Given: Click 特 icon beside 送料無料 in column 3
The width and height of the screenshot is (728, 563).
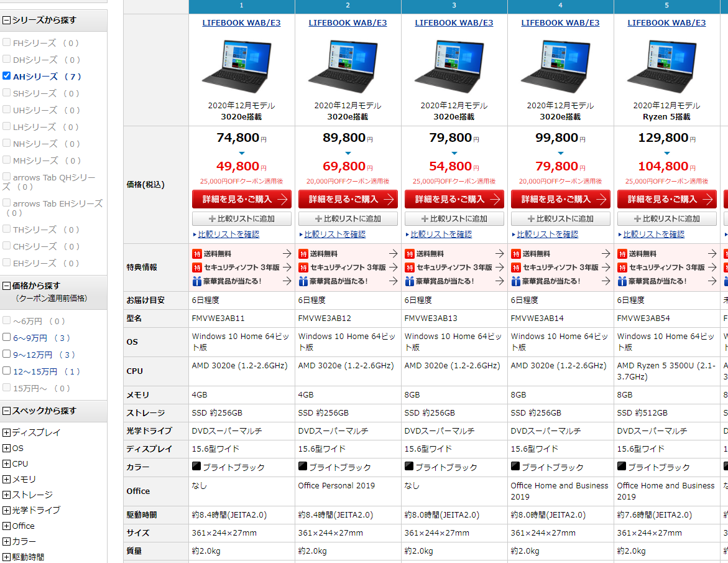Looking at the screenshot, I should tap(410, 254).
